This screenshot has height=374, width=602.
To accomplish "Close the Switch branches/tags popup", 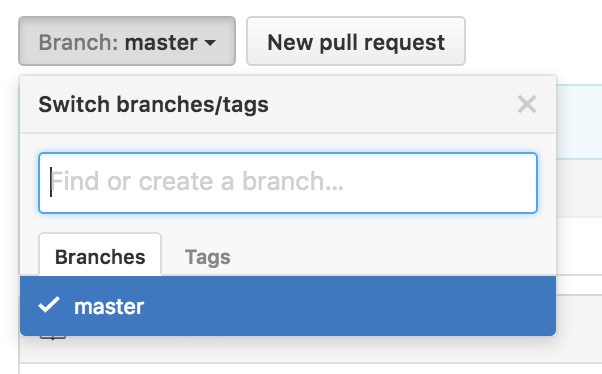I will pos(526,104).
